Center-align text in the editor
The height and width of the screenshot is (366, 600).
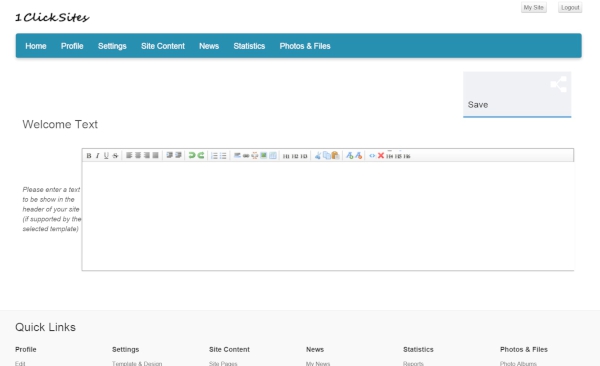click(138, 155)
